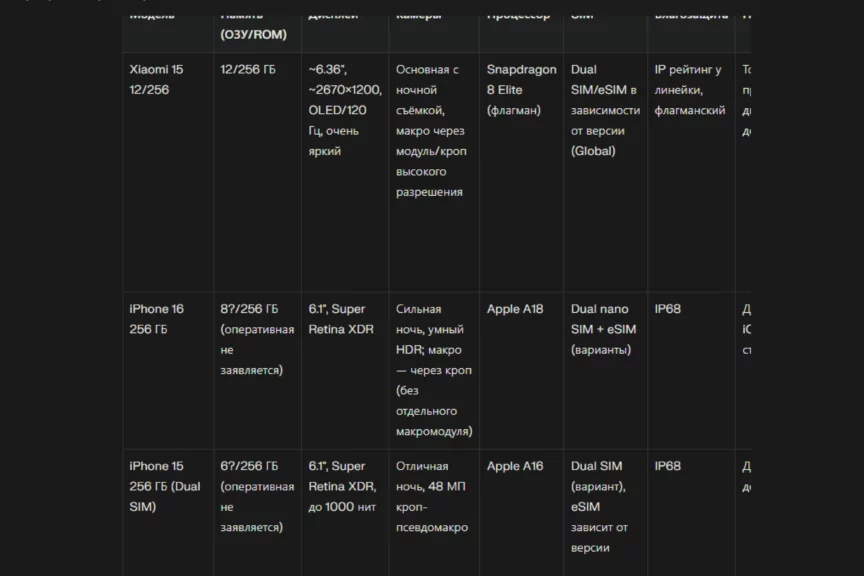Click the iPhone 15 256 ГБ (Dual SIM) cell
Screen dimensions: 864x576
[165, 486]
